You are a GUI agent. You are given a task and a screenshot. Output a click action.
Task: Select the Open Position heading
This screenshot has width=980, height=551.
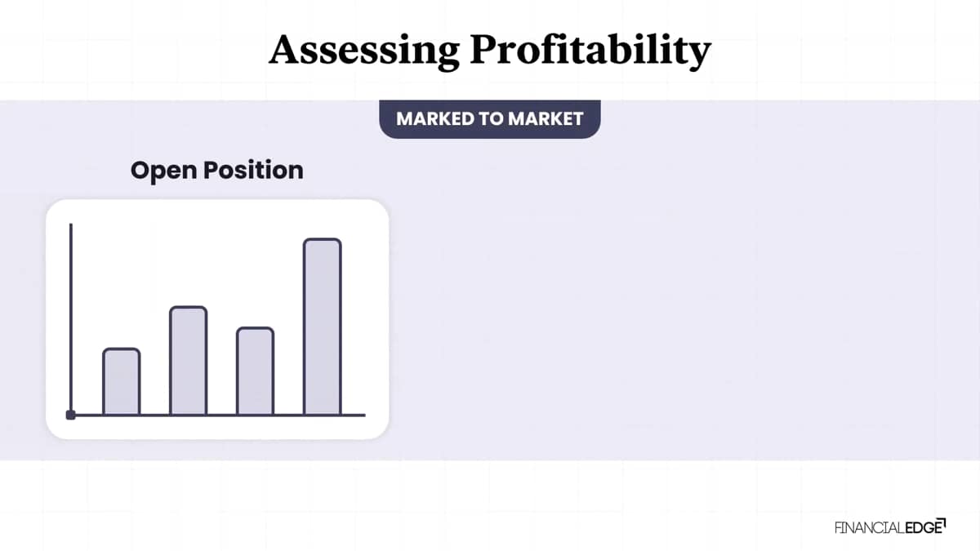click(217, 170)
